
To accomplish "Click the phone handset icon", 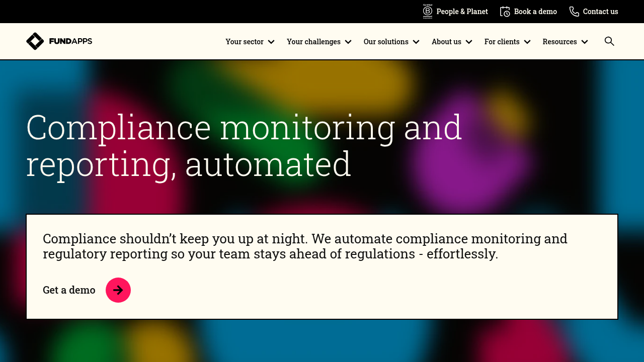I will (574, 11).
